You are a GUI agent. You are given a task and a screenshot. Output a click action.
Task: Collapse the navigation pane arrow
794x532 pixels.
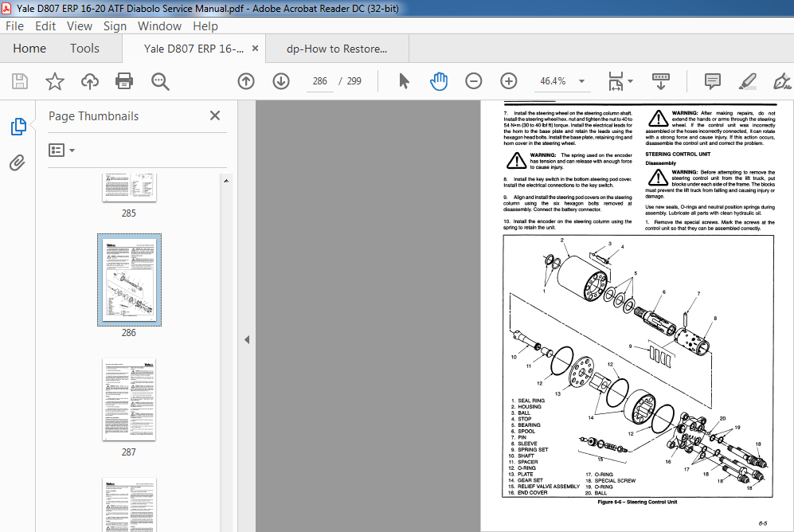tap(247, 339)
